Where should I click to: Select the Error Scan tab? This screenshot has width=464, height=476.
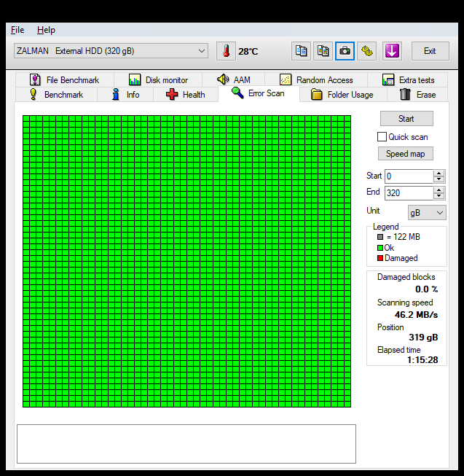pyautogui.click(x=259, y=93)
